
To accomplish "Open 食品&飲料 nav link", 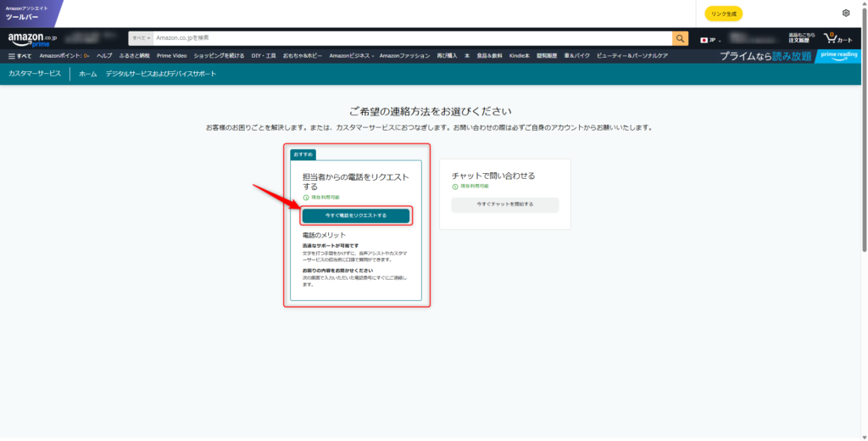I will 489,56.
